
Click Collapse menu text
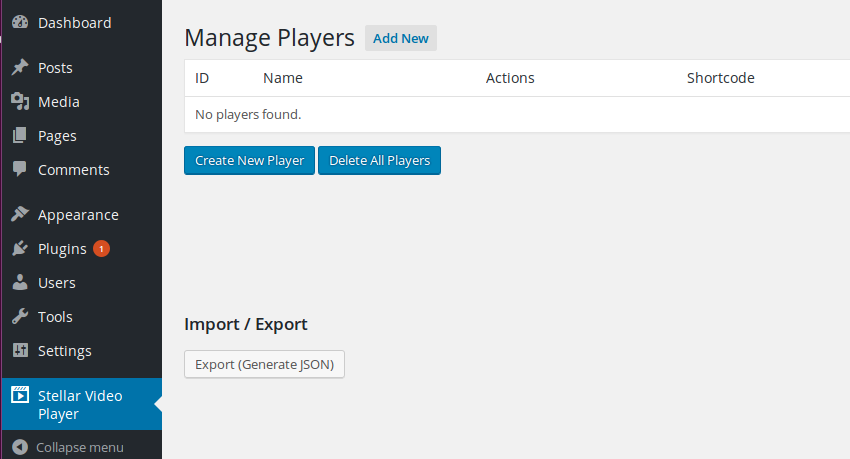click(80, 448)
